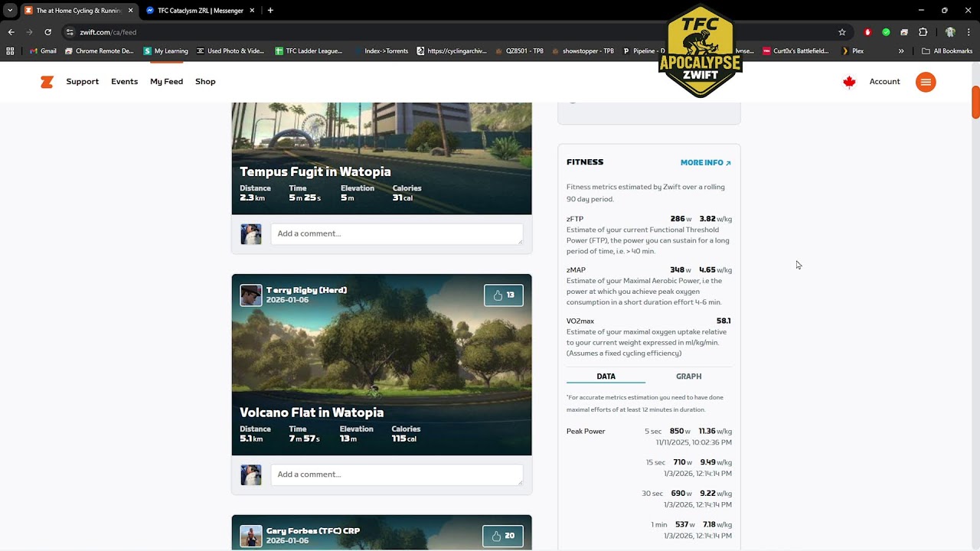The image size is (980, 551).
Task: Open the Chrome profile avatar
Action: click(x=950, y=32)
